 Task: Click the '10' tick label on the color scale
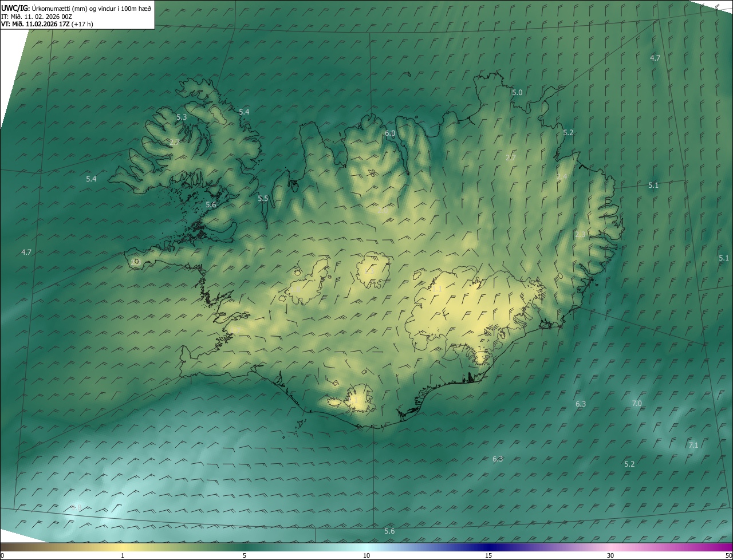click(x=366, y=555)
